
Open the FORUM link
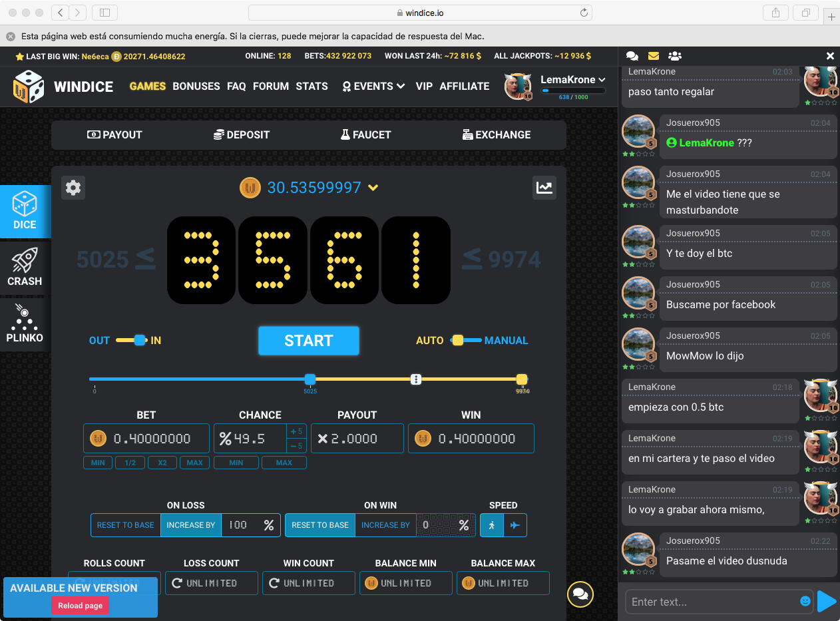(271, 86)
